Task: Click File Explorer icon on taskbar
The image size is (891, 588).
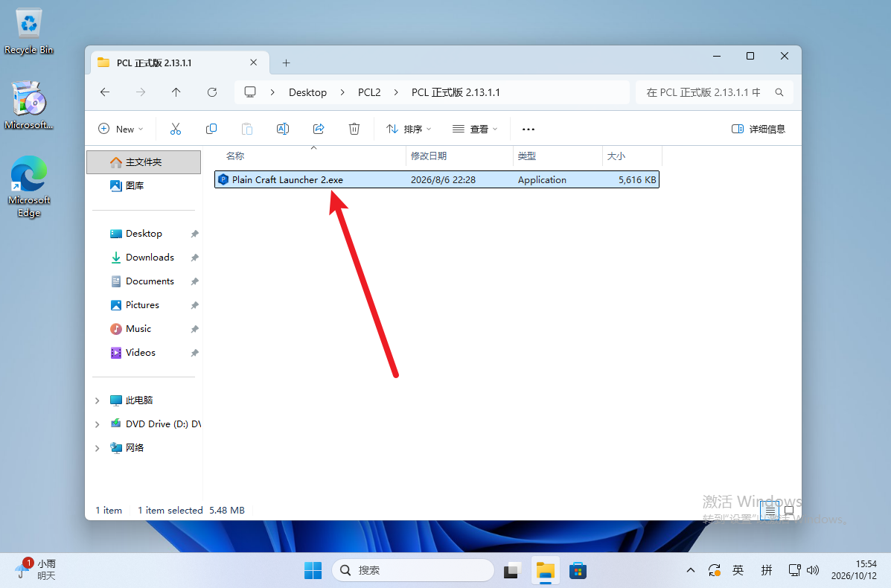Action: (x=546, y=570)
